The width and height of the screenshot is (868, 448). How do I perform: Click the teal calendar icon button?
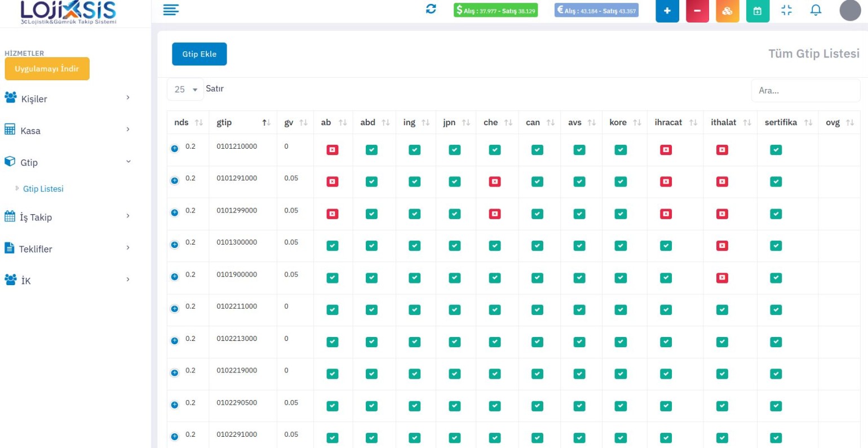[x=758, y=11]
